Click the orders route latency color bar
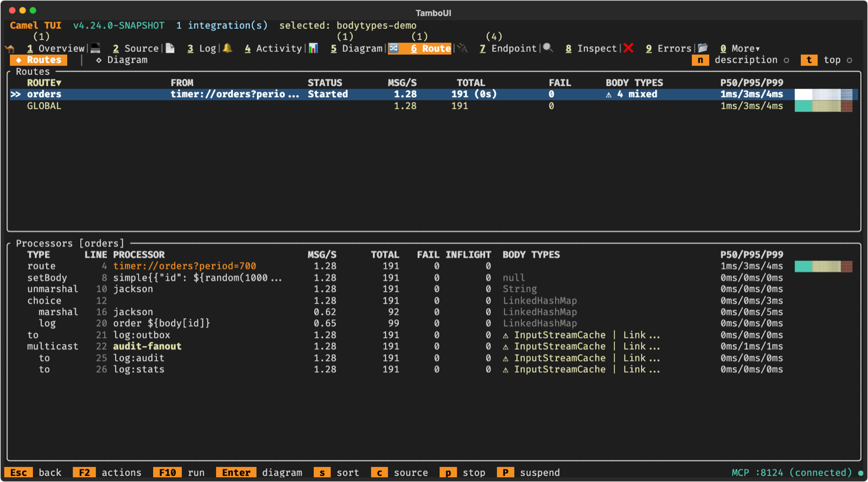Screen dimensions: 868x482 824,94
